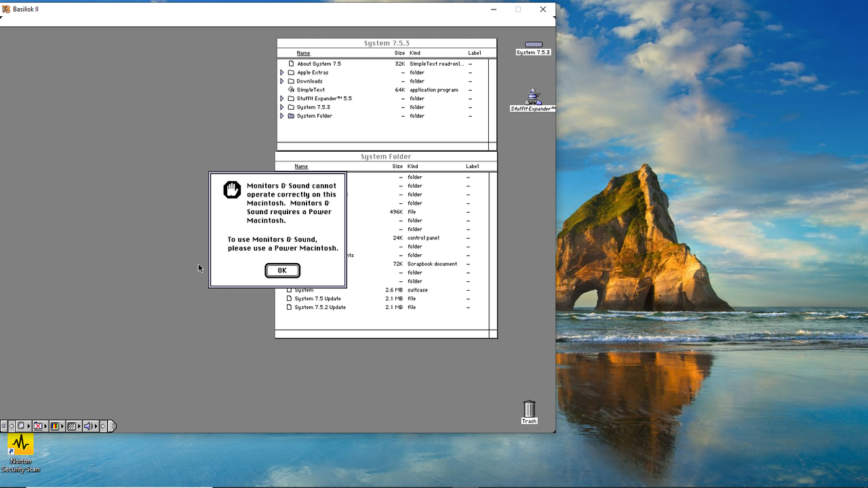Click the '2.6 MB' size value
The height and width of the screenshot is (488, 868).
(394, 290)
